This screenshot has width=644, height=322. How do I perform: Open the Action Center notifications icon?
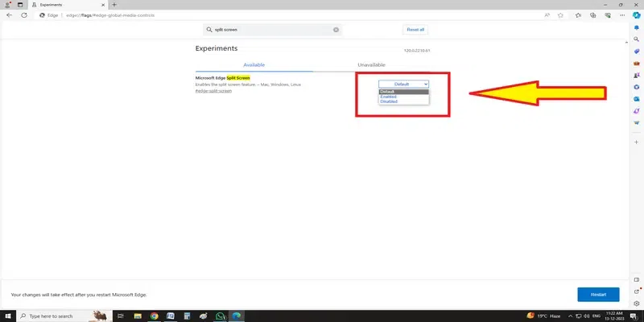click(x=634, y=316)
